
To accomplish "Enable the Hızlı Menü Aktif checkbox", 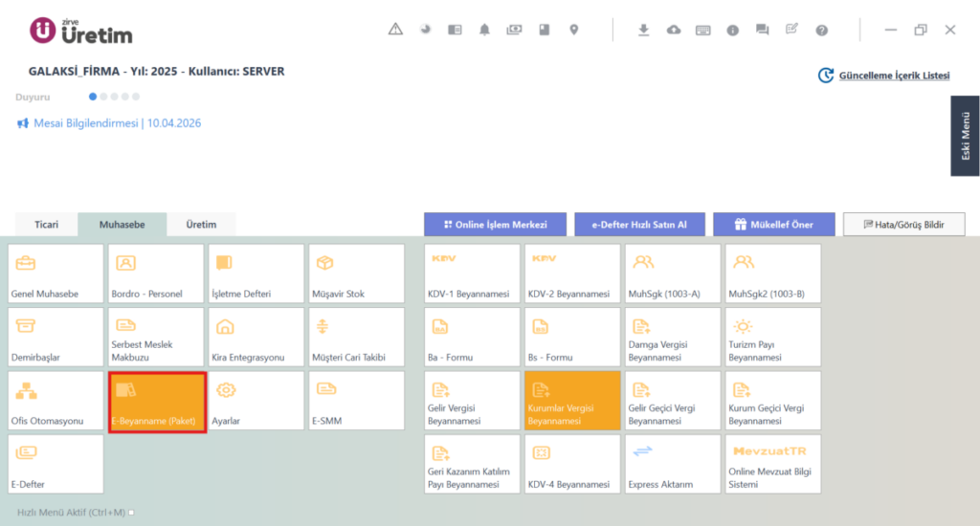I will click(x=131, y=513).
